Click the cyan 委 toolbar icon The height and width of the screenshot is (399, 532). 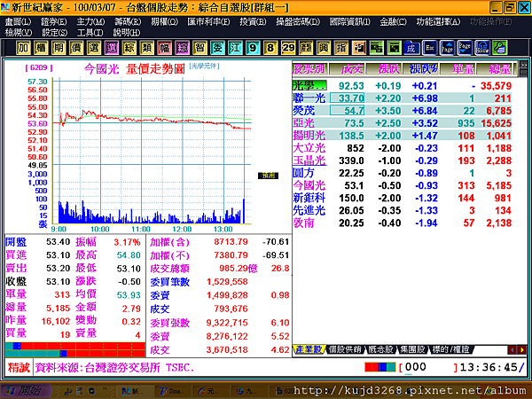pyautogui.click(x=217, y=48)
